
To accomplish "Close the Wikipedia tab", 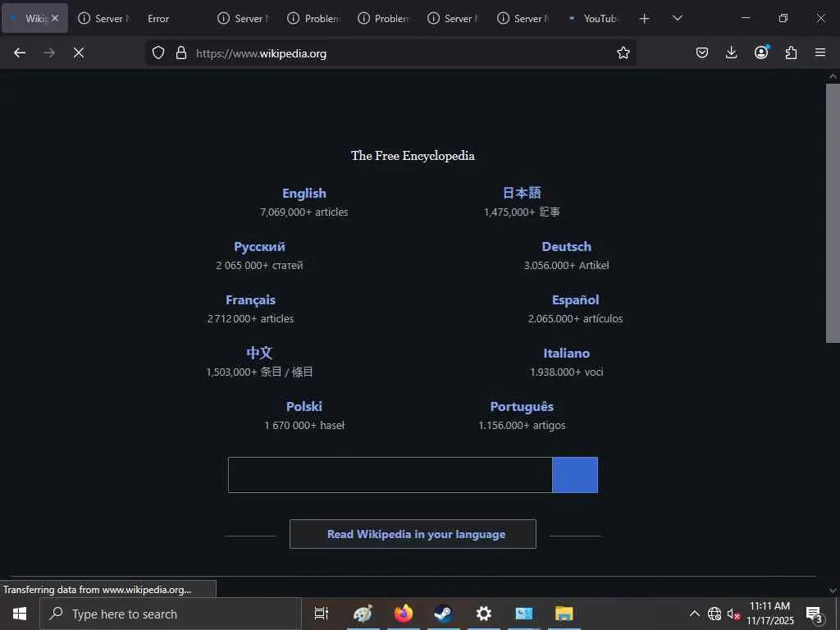I will pyautogui.click(x=55, y=18).
